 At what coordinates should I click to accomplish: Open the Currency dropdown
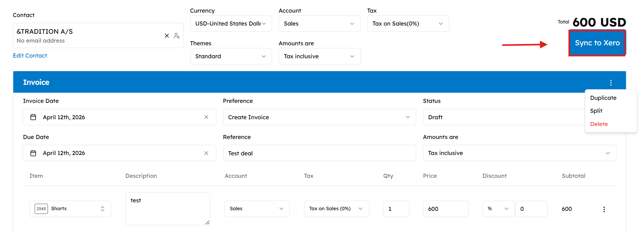pos(231,24)
